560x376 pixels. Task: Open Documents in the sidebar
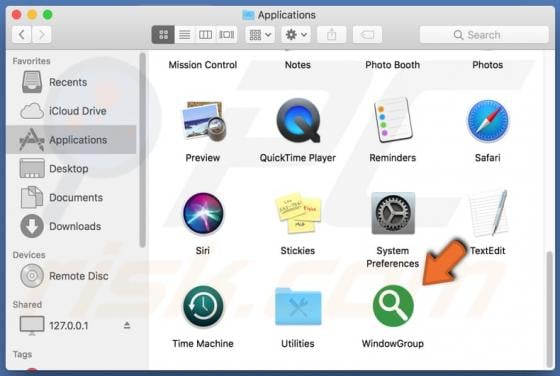pyautogui.click(x=71, y=197)
